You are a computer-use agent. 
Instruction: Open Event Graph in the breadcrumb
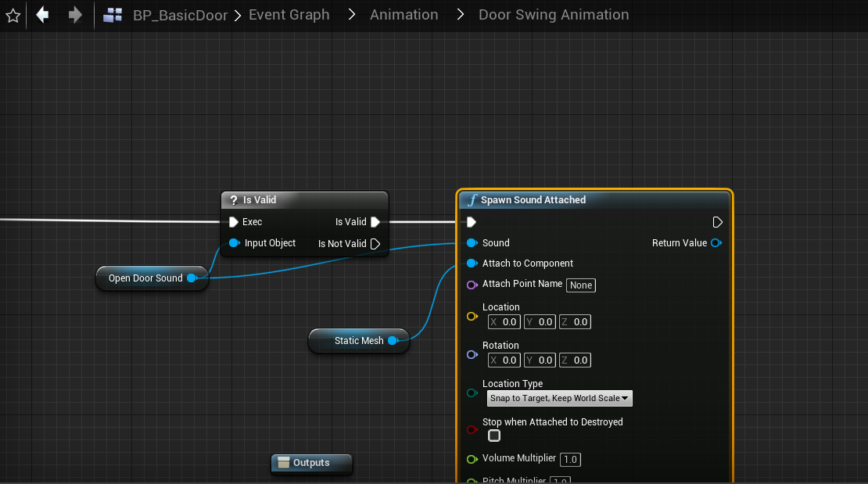click(289, 15)
